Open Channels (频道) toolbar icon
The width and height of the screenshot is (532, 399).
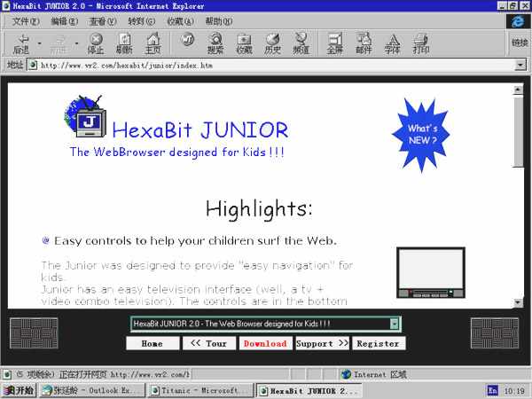click(301, 42)
